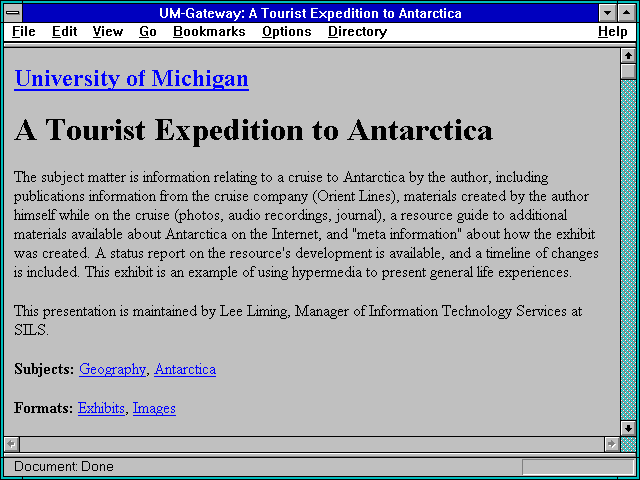Open the View menu

coord(107,32)
